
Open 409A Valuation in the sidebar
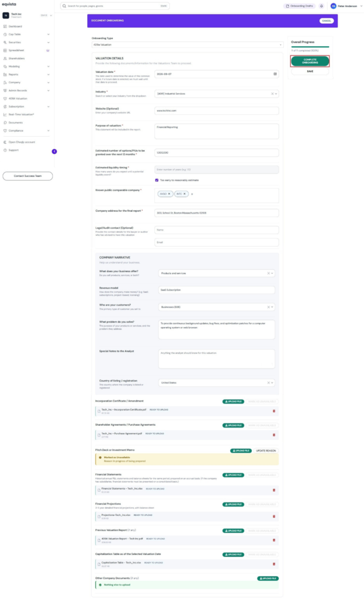tap(18, 98)
